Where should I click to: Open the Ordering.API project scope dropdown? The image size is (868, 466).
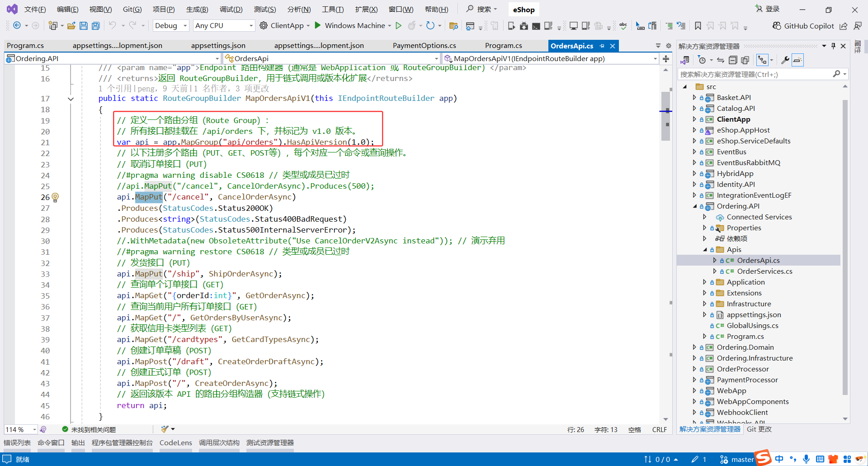[x=113, y=58]
